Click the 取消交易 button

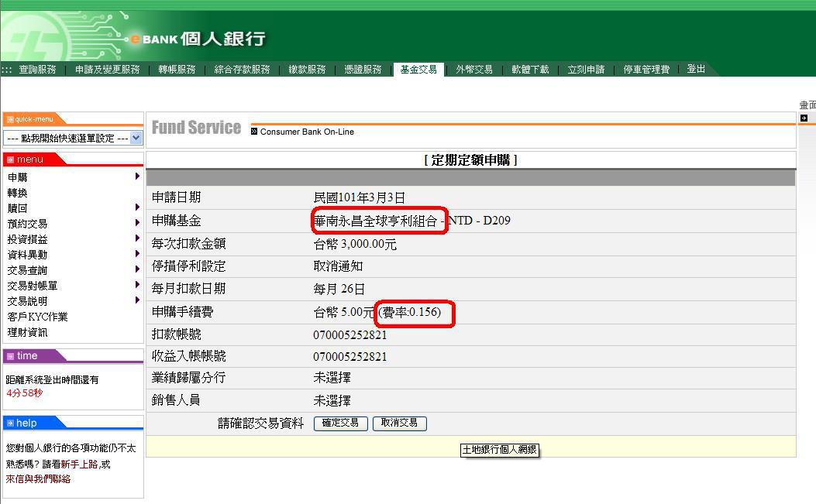[x=400, y=423]
